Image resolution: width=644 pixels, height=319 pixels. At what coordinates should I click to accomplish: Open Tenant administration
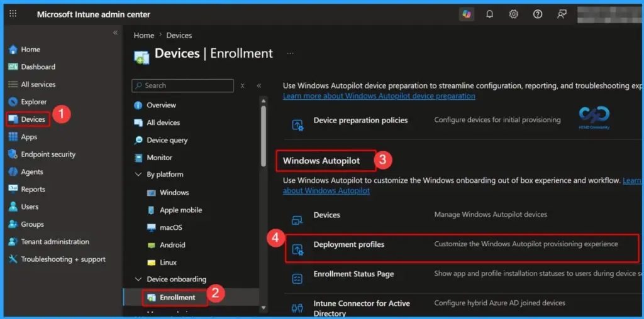pos(49,242)
